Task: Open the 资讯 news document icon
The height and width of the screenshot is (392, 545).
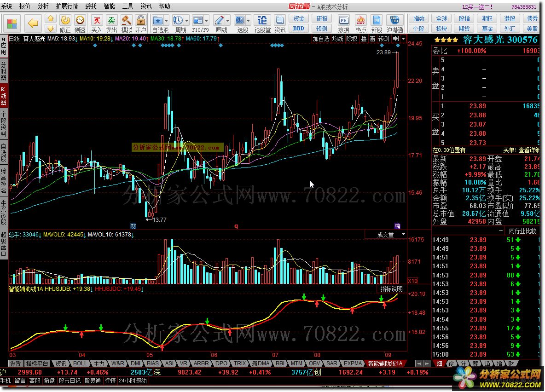Action: point(279,20)
